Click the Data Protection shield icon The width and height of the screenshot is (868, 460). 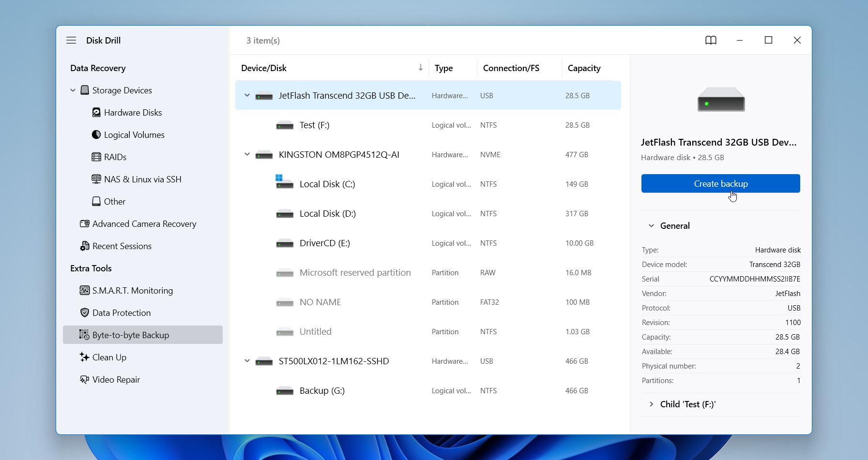coord(85,312)
